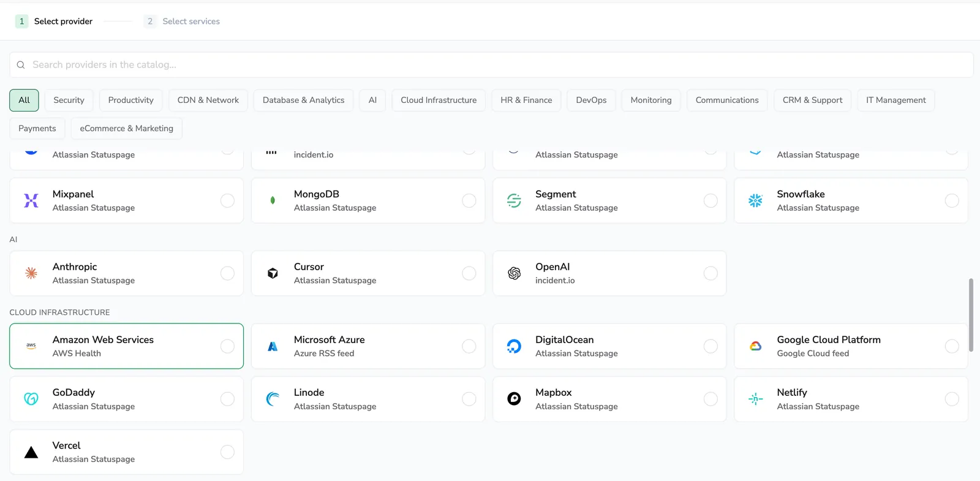
Task: Select the Segment radio button
Action: 710,200
